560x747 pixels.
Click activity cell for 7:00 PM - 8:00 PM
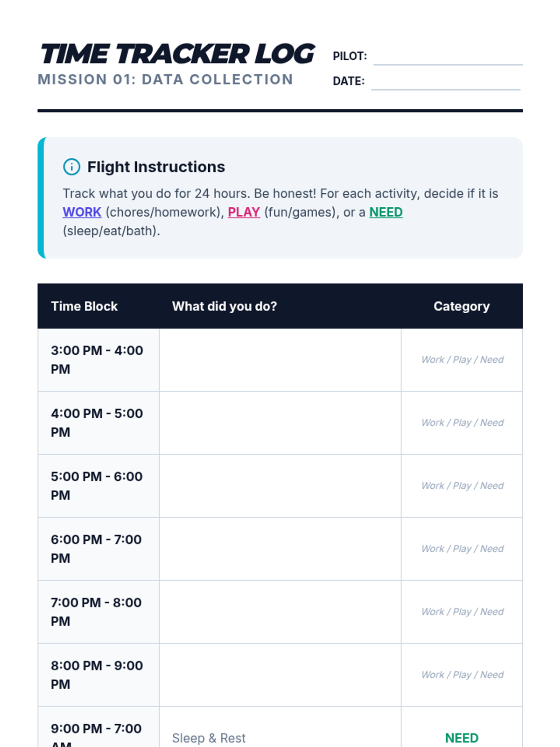tap(280, 612)
